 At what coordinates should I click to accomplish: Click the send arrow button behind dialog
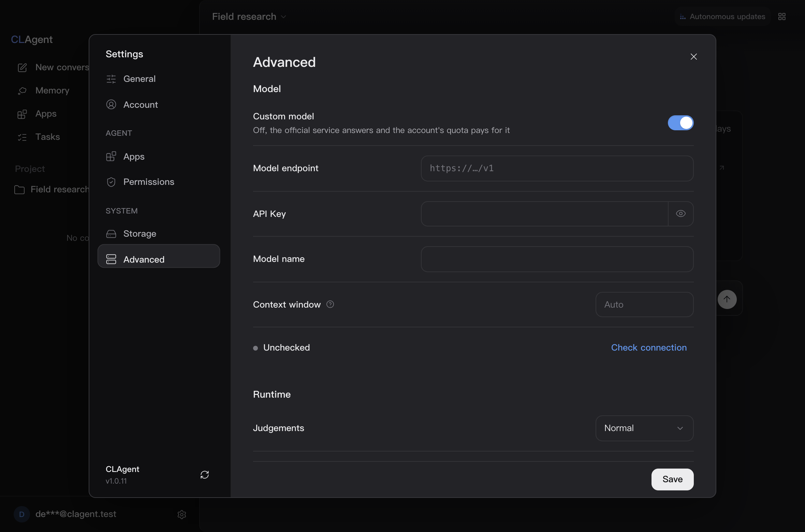[727, 299]
